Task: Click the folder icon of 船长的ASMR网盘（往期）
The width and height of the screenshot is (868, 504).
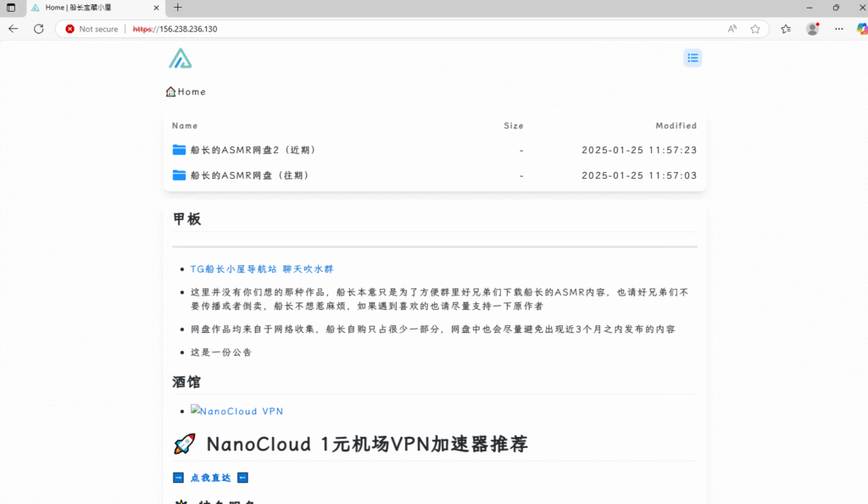Action: click(179, 175)
